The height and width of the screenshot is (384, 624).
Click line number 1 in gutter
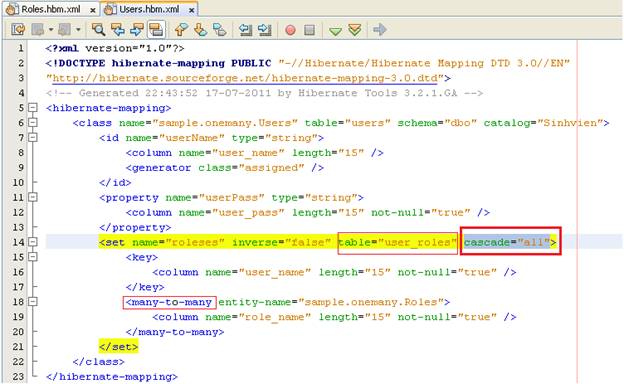pos(21,48)
